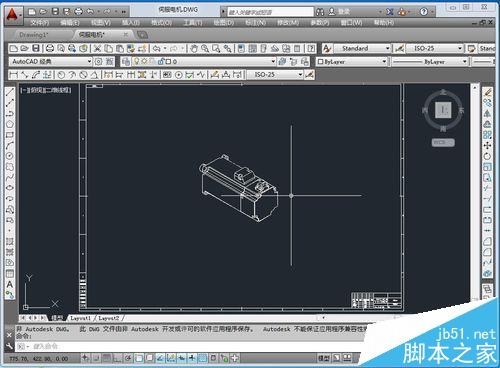Open the ByLayer color control
This screenshot has height=368, width=500.
pos(352,62)
